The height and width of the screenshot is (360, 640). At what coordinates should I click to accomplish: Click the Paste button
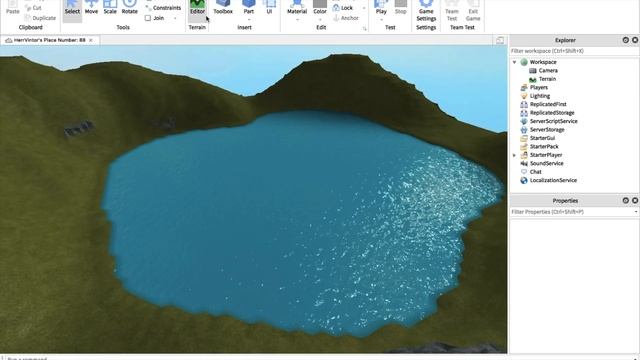pos(13,8)
